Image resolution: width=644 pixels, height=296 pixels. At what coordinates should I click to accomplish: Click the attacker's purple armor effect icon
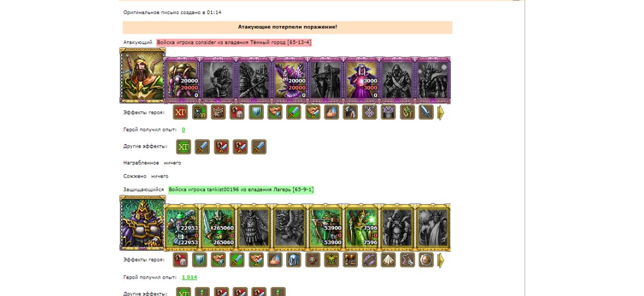click(388, 112)
